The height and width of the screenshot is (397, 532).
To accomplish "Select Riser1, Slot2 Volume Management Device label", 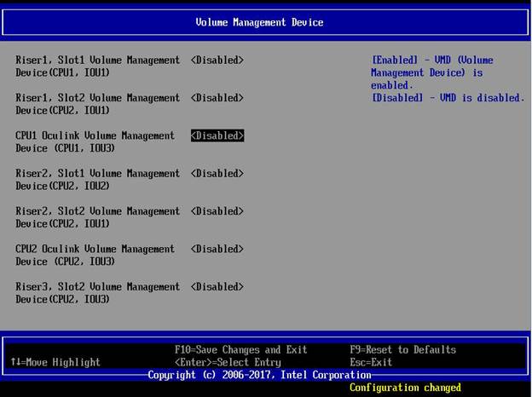I will [97, 104].
